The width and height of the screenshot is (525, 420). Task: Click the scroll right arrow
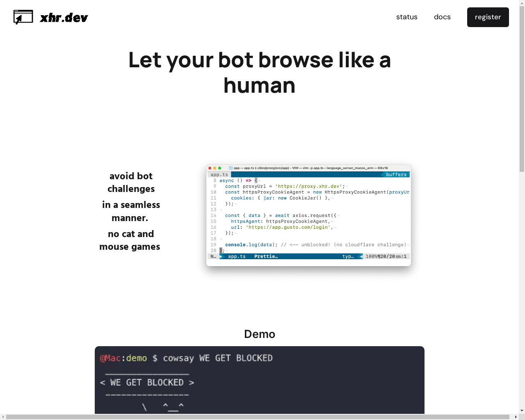tap(516, 417)
